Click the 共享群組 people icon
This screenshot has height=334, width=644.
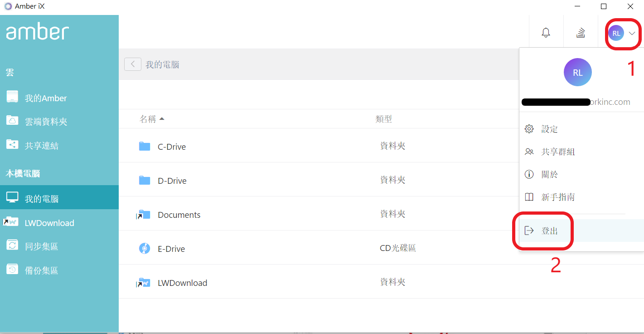click(529, 152)
